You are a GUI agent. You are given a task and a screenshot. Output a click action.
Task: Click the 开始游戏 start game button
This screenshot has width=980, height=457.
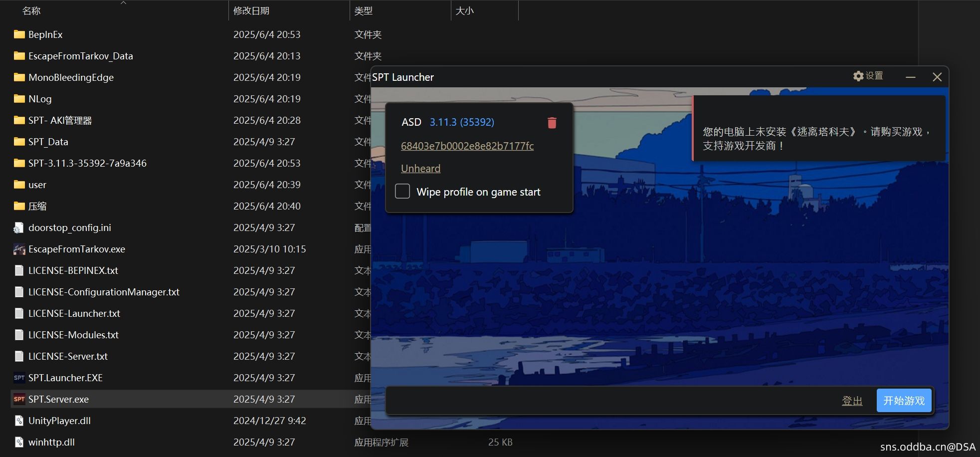tap(904, 401)
